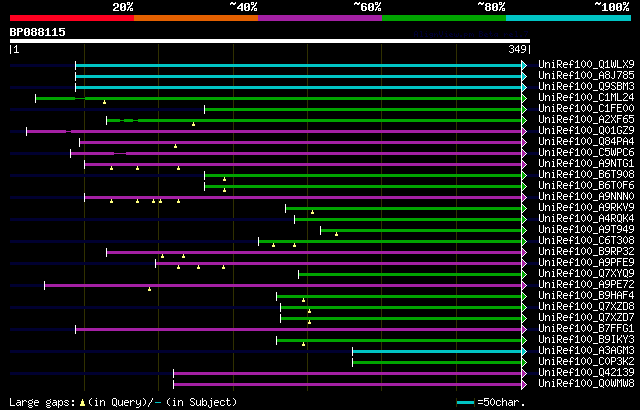Click UniRef100_B9IKY3 label

(x=586, y=340)
